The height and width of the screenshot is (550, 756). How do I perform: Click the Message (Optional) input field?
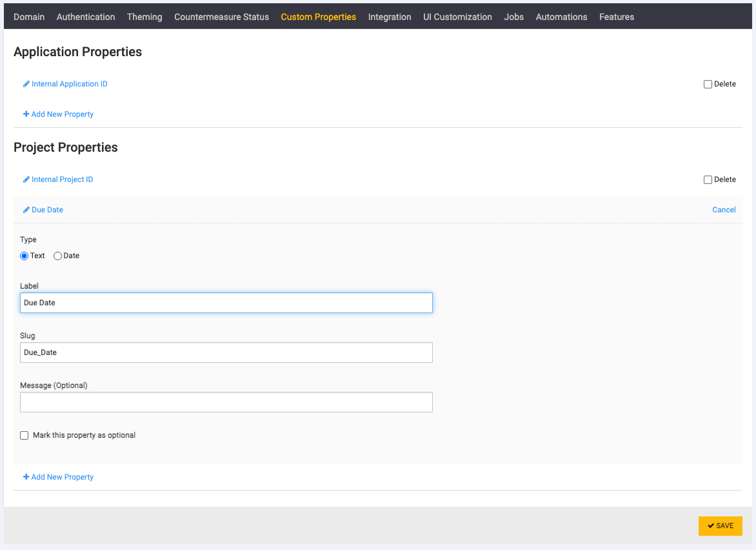click(226, 402)
